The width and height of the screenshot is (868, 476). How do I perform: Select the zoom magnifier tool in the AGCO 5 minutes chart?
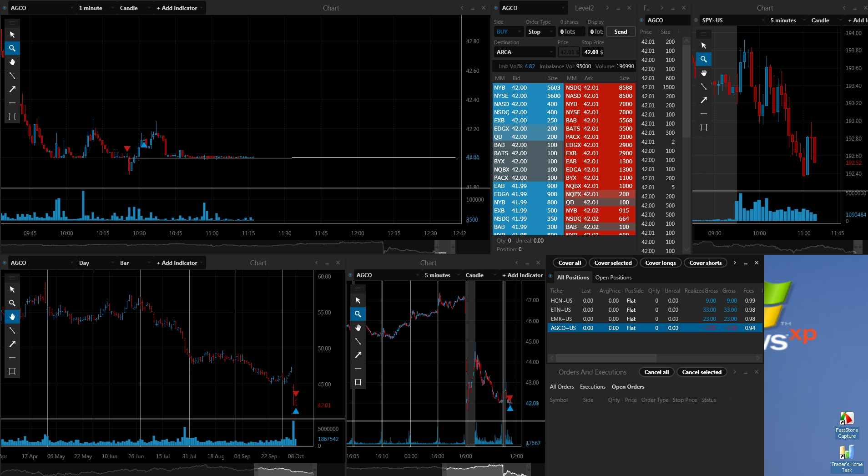pyautogui.click(x=358, y=314)
